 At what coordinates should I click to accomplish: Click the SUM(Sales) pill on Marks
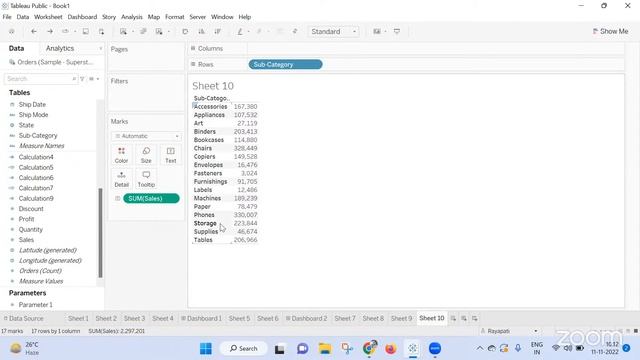click(151, 198)
